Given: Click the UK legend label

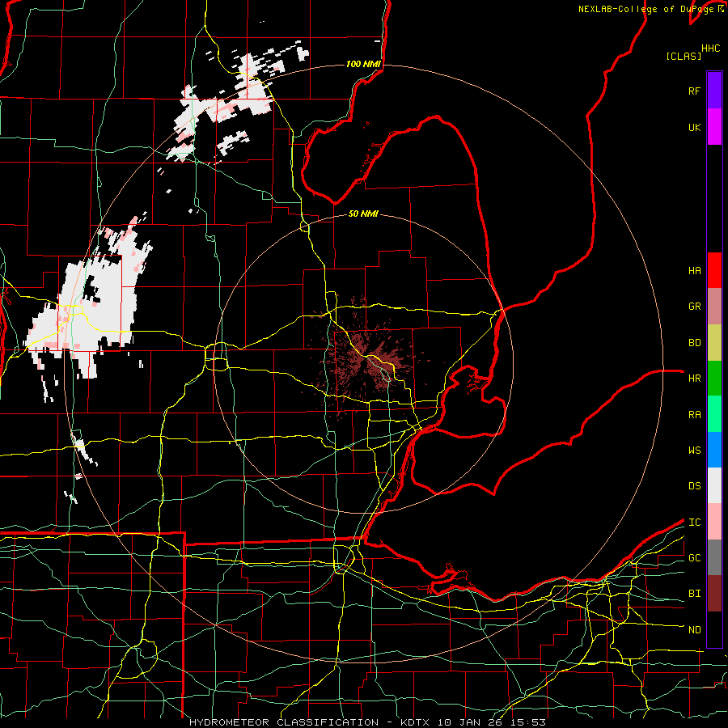Looking at the screenshot, I should [695, 127].
